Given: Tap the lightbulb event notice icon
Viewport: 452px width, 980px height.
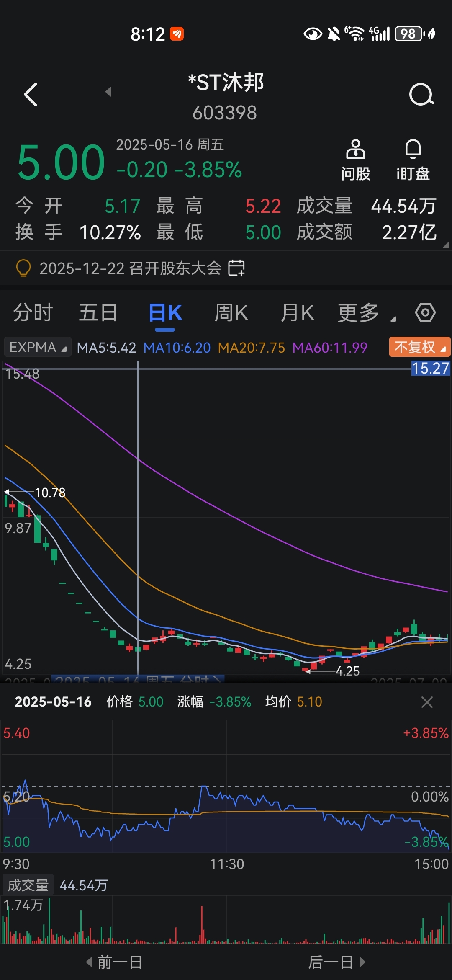Looking at the screenshot, I should [23, 268].
